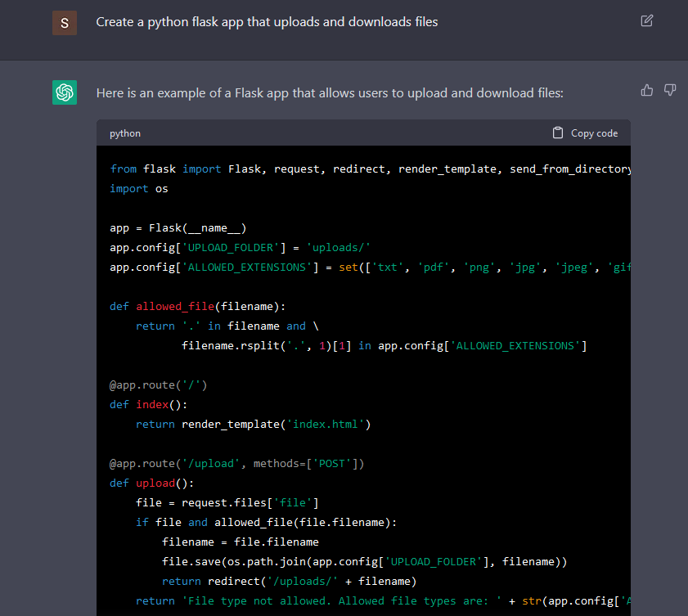Click the redirect('/uploads/' + filename) line
688x616 pixels.
[289, 582]
